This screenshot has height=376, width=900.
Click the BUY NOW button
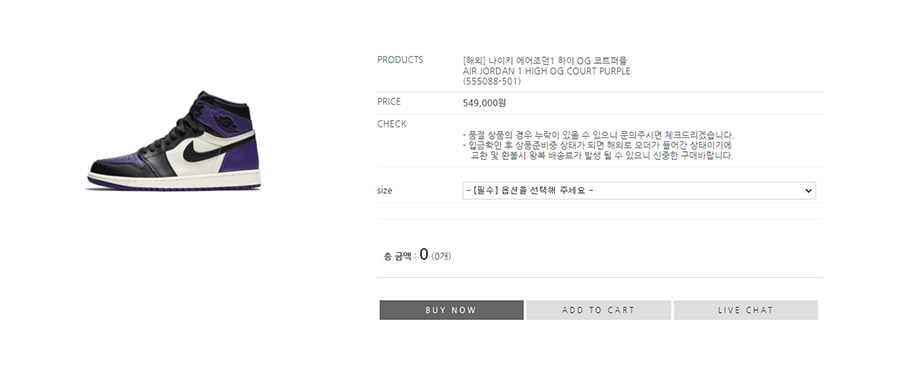(x=451, y=310)
